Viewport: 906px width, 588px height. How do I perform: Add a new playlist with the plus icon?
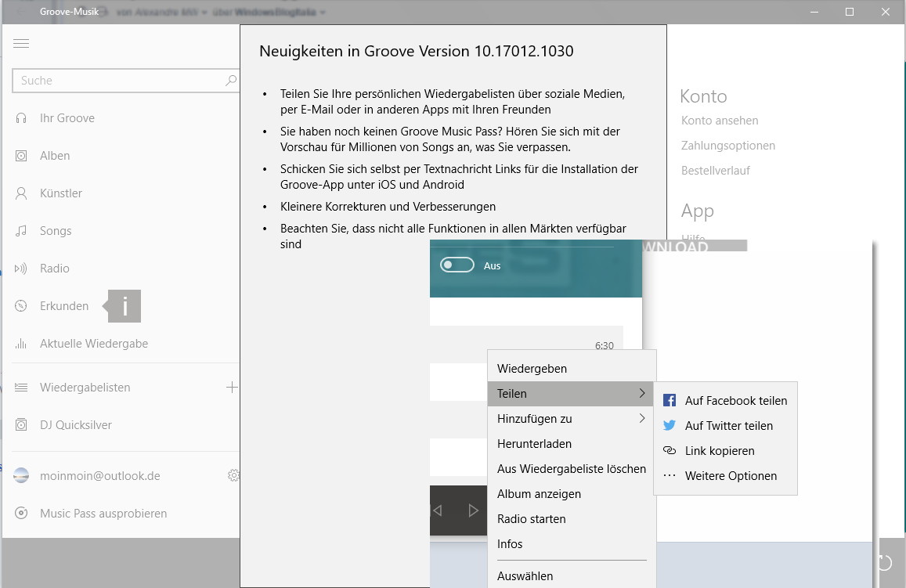[232, 388]
